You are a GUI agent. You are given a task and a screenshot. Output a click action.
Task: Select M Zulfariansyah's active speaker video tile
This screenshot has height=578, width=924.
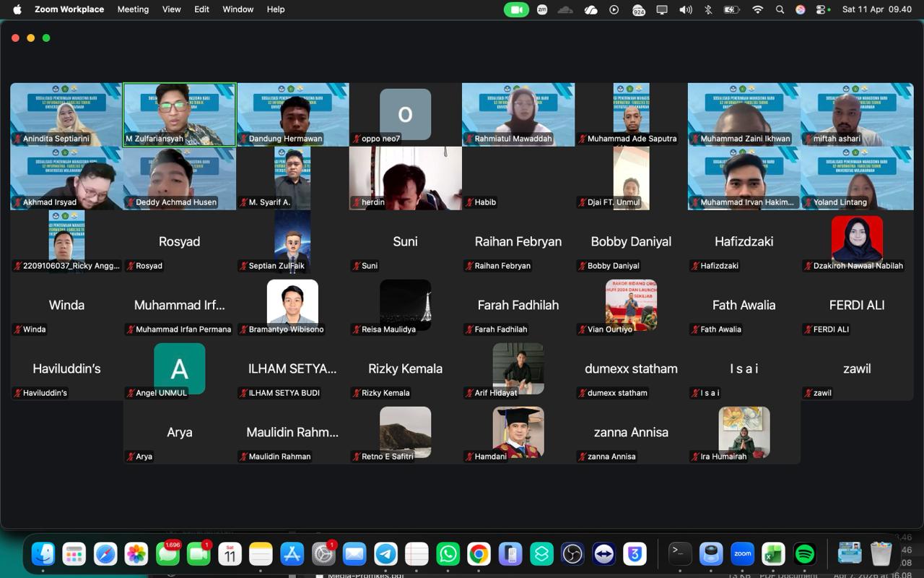(x=179, y=114)
